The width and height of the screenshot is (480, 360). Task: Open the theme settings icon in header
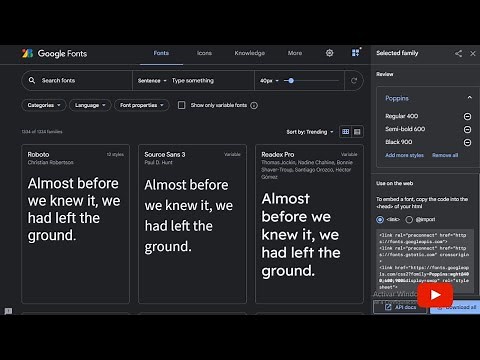pos(329,53)
